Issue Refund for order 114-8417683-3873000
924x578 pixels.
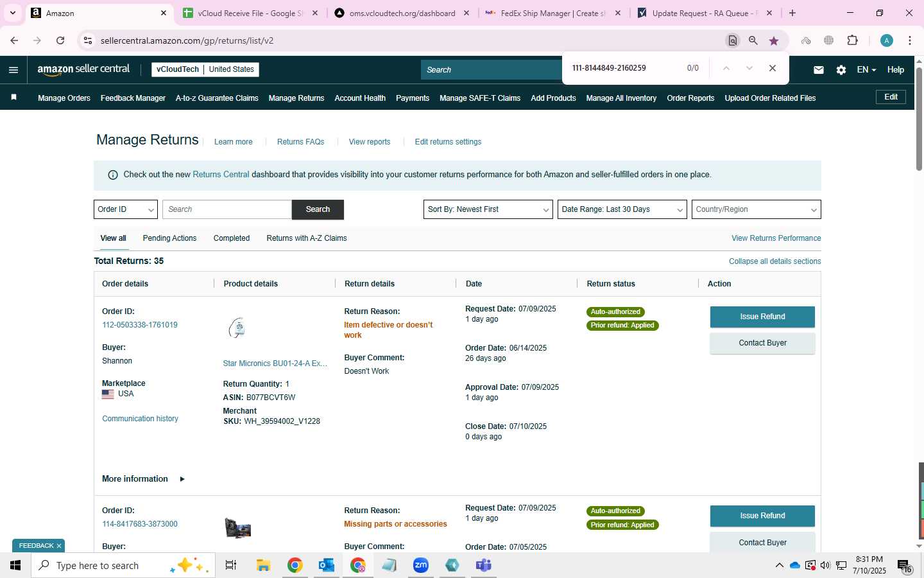[762, 516]
